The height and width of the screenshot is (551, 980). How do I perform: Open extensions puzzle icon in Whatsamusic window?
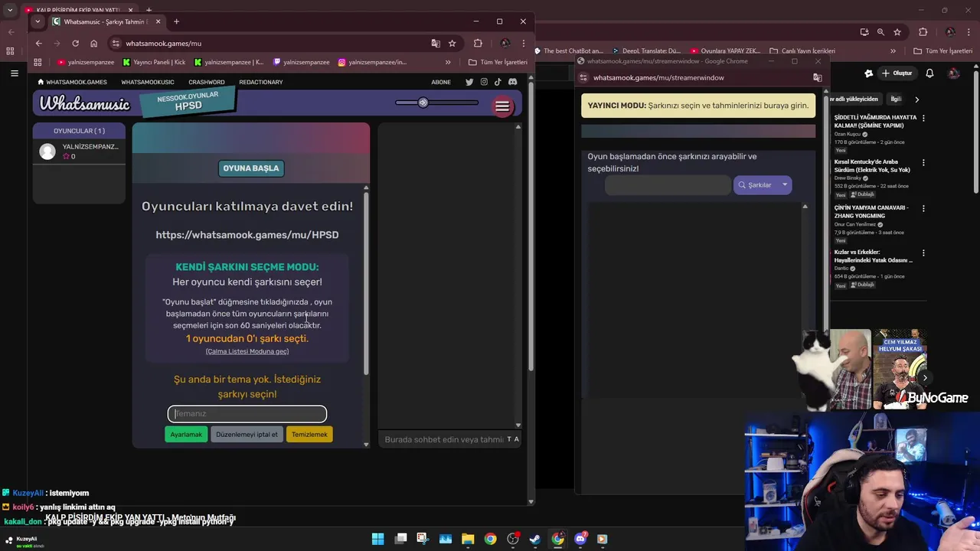(478, 44)
